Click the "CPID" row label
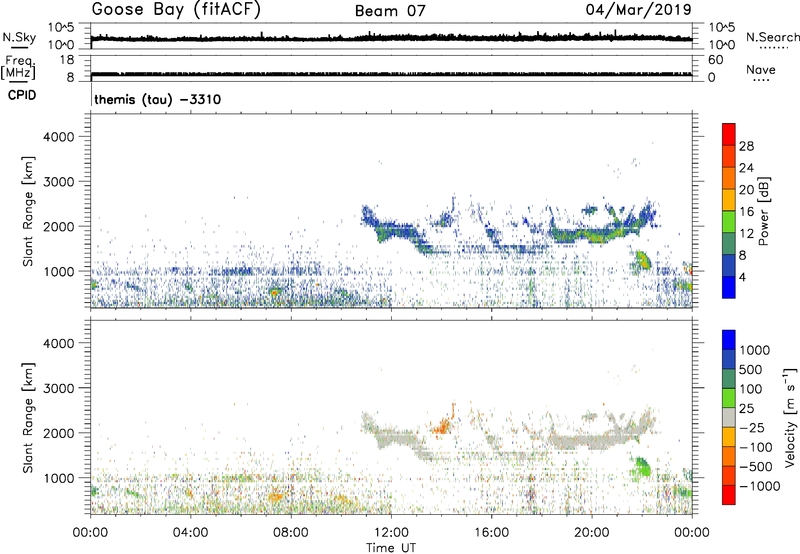The width and height of the screenshot is (800, 554). 22,95
